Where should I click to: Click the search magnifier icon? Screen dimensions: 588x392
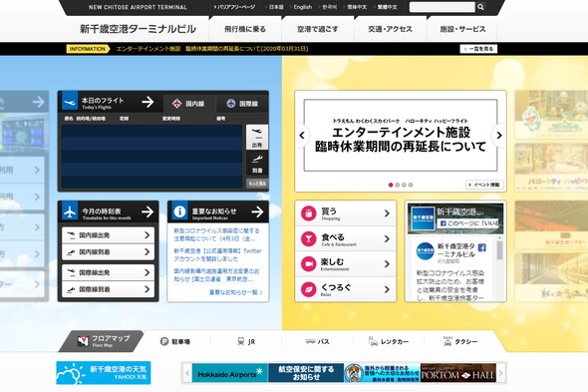(x=480, y=7)
